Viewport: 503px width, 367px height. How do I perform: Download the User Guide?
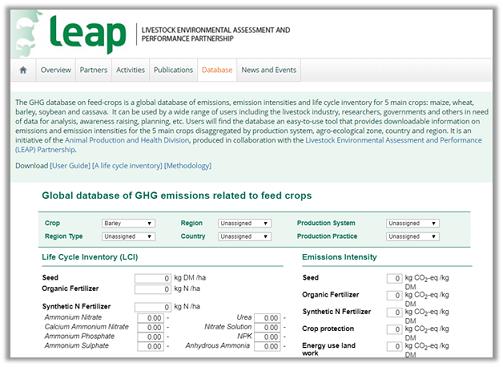tap(70, 166)
